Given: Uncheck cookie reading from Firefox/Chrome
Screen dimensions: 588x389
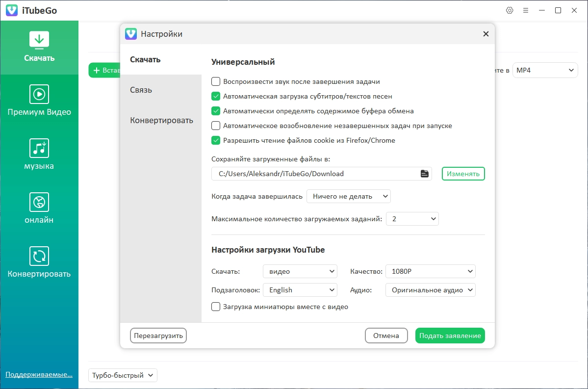Looking at the screenshot, I should pos(216,140).
